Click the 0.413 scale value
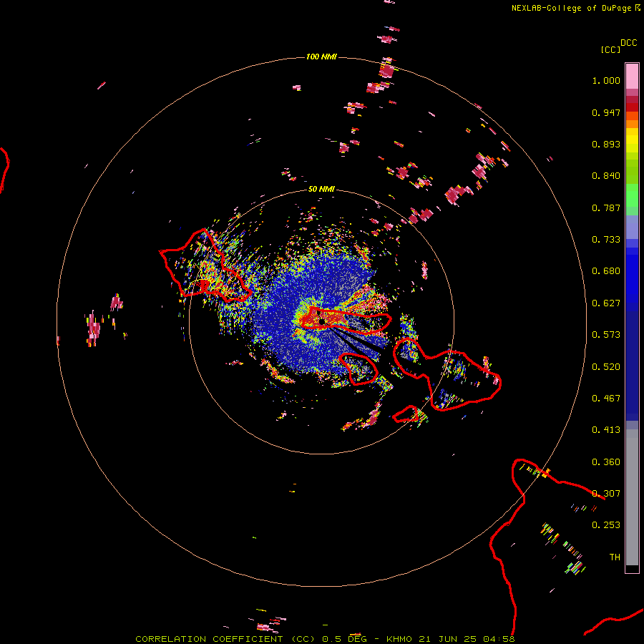The width and height of the screenshot is (644, 644). point(606,430)
